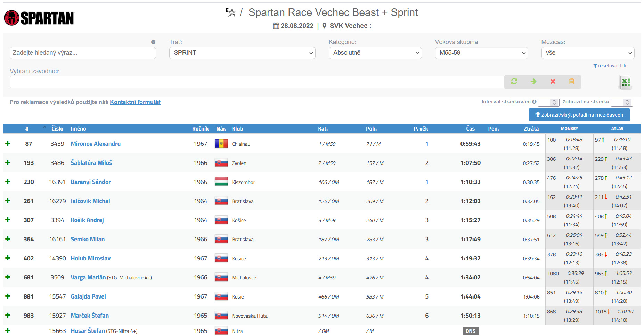Sort by the Jméno column header
Screen dimensions: 644x336
[78, 129]
